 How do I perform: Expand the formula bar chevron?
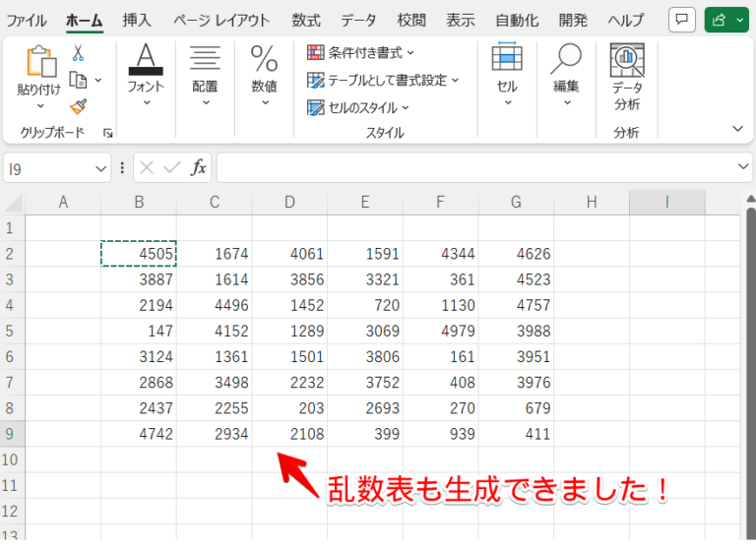click(743, 166)
